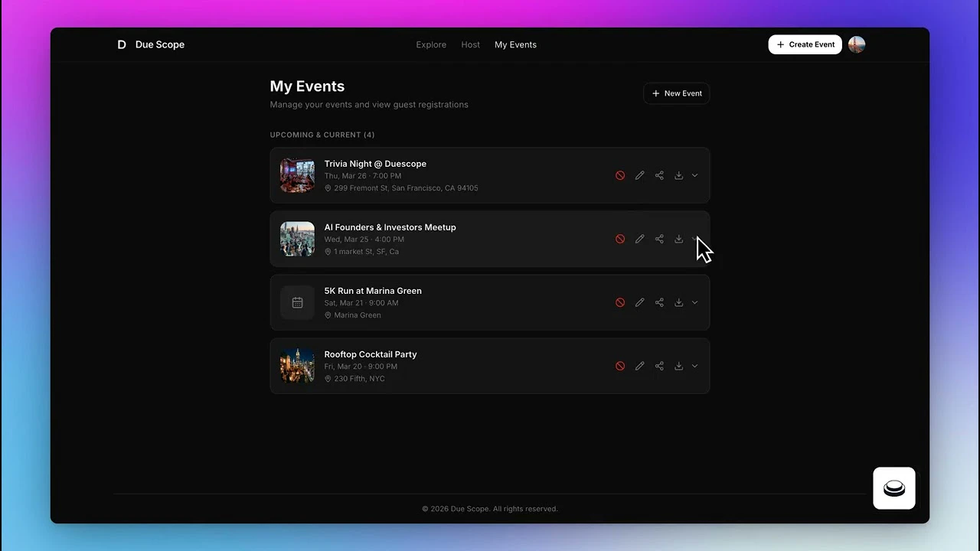
Task: Download AI Founders & Investors Meetup guests
Action: pos(678,239)
